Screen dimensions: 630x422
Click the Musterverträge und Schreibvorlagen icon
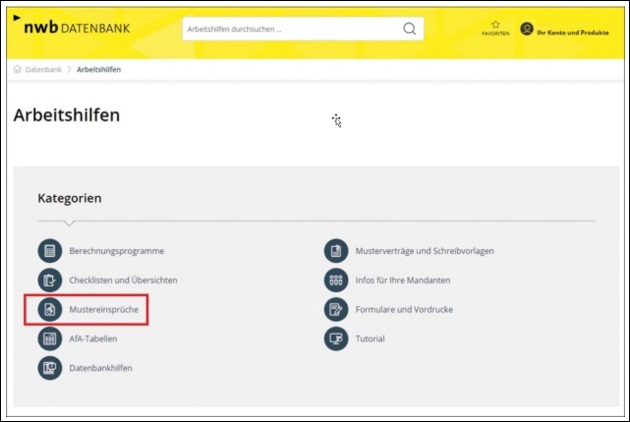point(336,251)
